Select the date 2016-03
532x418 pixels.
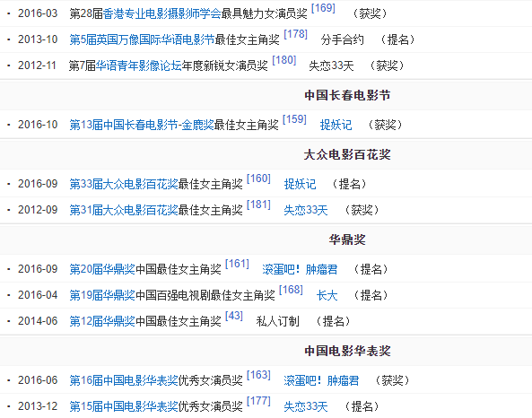tap(38, 13)
